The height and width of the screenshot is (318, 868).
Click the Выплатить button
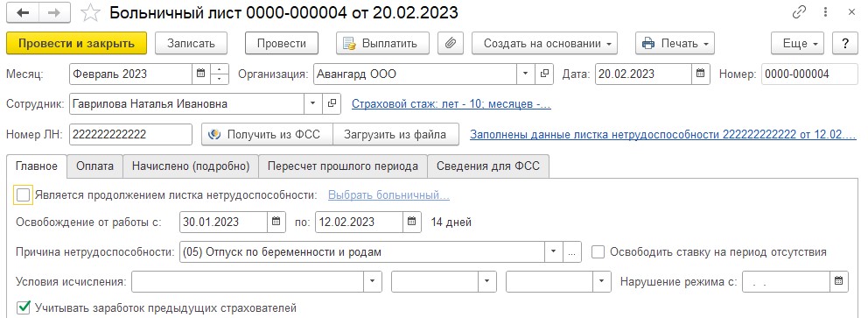(x=383, y=43)
